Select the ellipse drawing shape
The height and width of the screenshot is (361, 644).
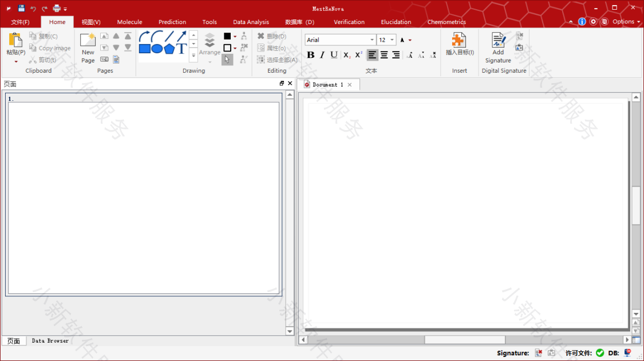157,49
